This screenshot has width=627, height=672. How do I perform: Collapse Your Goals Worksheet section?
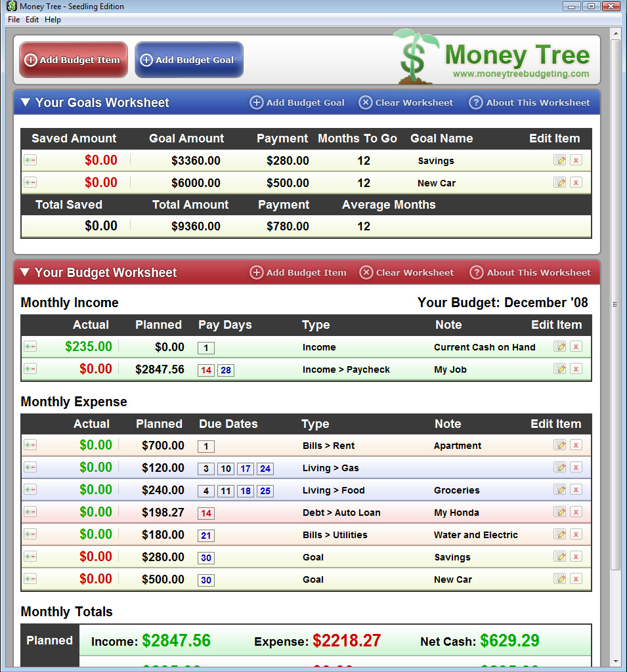tap(26, 102)
